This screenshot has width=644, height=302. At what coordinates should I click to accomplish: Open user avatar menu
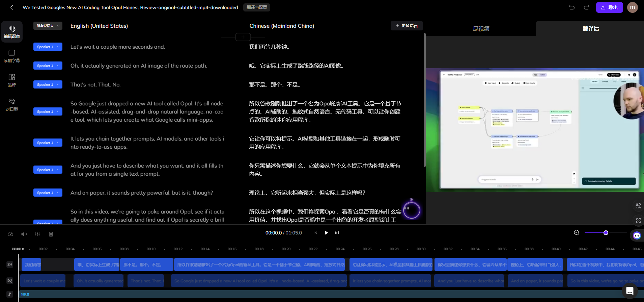[633, 7]
